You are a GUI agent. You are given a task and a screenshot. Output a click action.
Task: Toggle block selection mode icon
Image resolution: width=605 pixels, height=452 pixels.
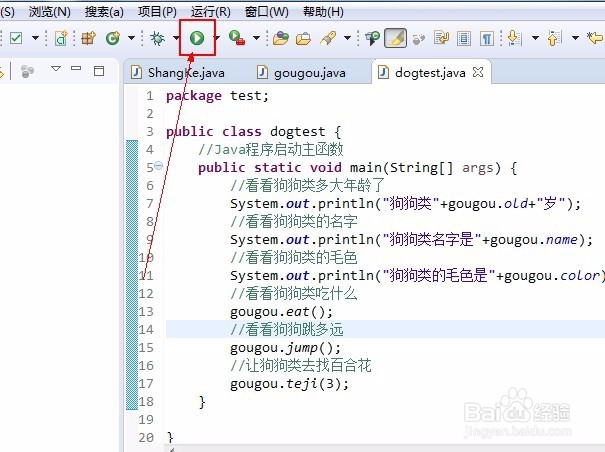coord(464,38)
